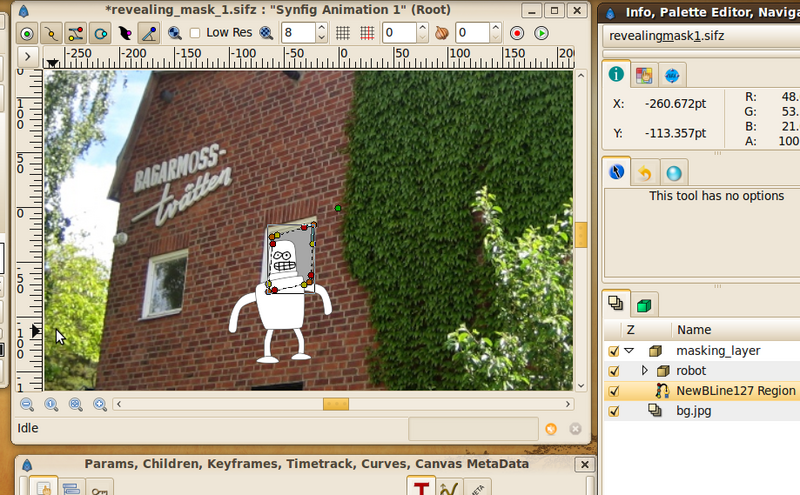Select the robot layer row
Viewport: 800px width, 495px height.
tap(702, 371)
